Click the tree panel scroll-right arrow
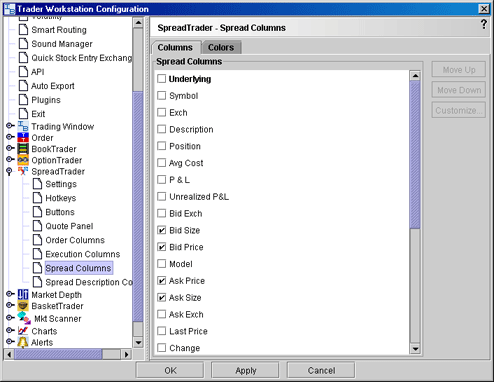Screen dimensions: 494x382 coord(126,354)
